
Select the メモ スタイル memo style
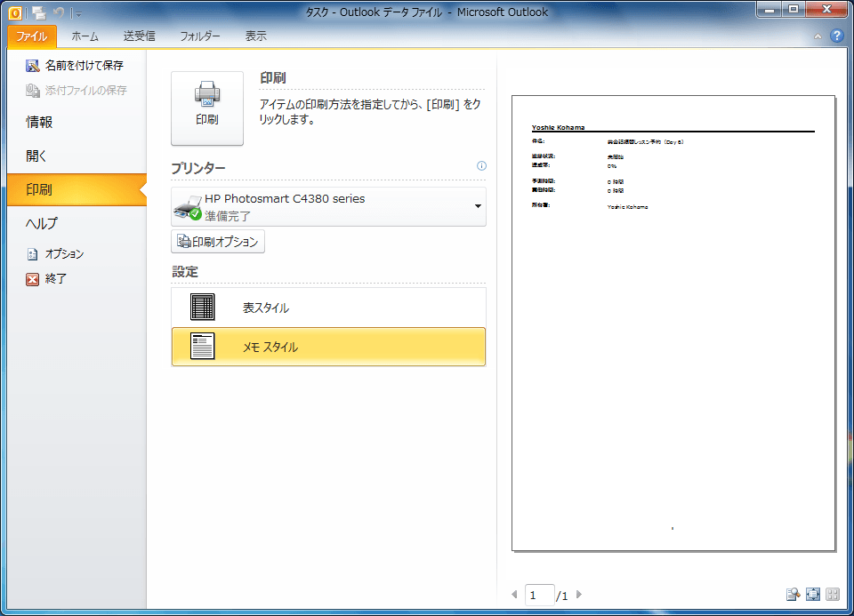coord(328,347)
